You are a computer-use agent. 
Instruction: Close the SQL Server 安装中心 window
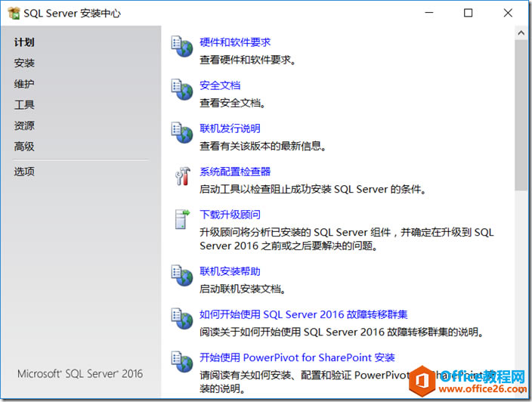click(508, 13)
